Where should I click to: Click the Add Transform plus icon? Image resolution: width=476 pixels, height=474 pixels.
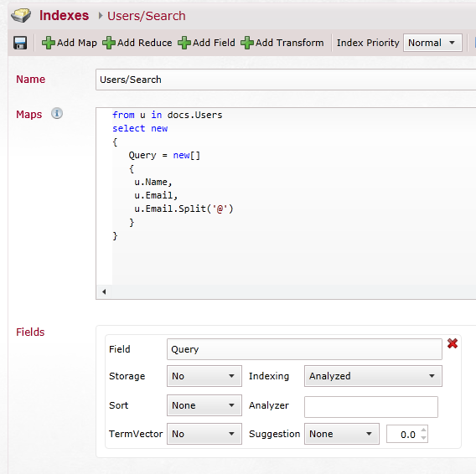(247, 43)
